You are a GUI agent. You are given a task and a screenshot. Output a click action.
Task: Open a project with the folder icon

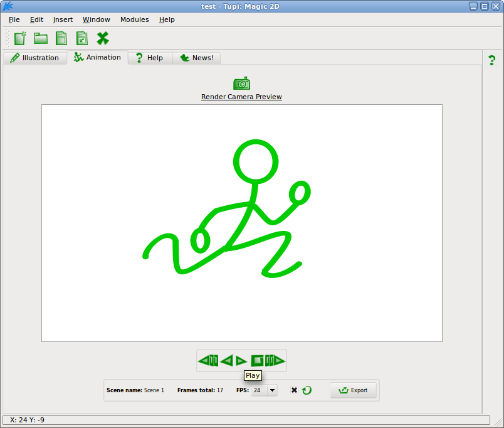click(x=41, y=39)
